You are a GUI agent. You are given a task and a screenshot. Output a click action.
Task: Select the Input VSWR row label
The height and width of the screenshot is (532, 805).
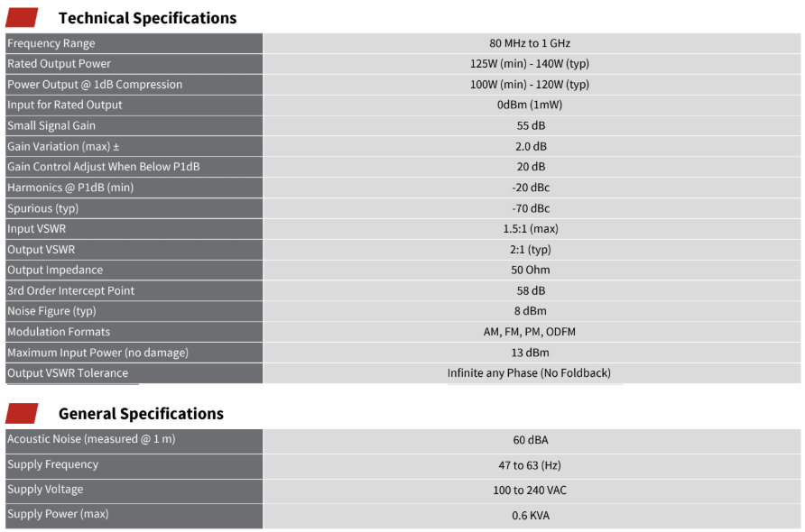[37, 229]
